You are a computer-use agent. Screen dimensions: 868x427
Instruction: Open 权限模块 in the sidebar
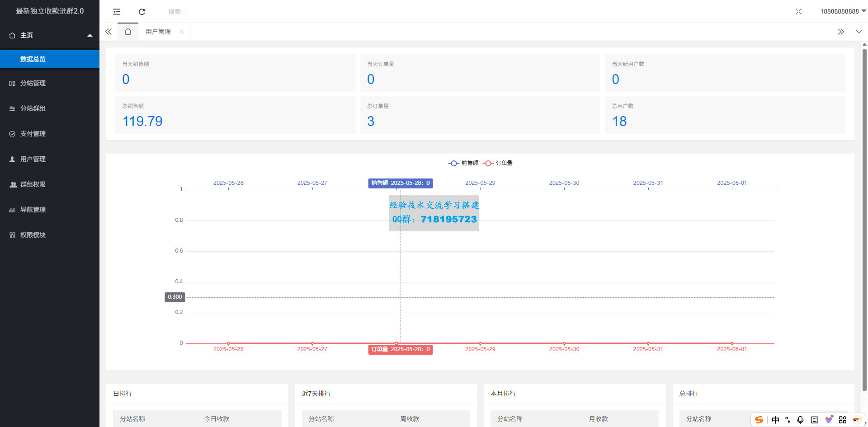[50, 235]
